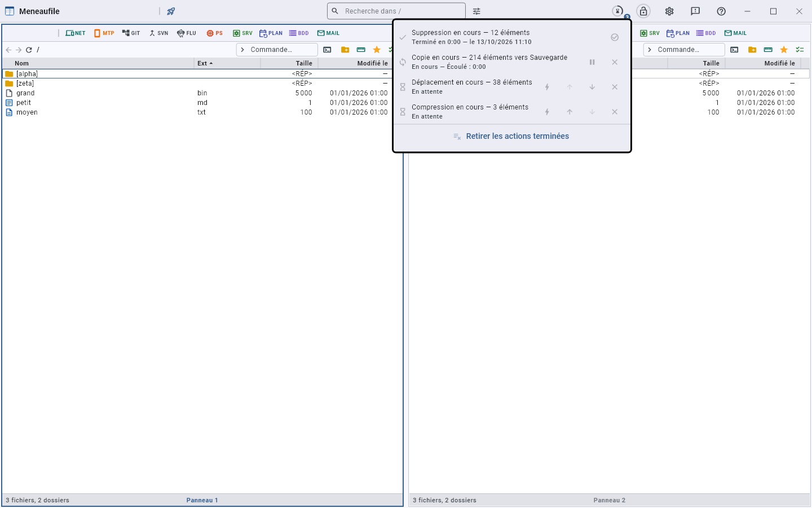Image resolution: width=812 pixels, height=508 pixels.
Task: Open MTP device in Panneau 1 toolbar
Action: (104, 33)
